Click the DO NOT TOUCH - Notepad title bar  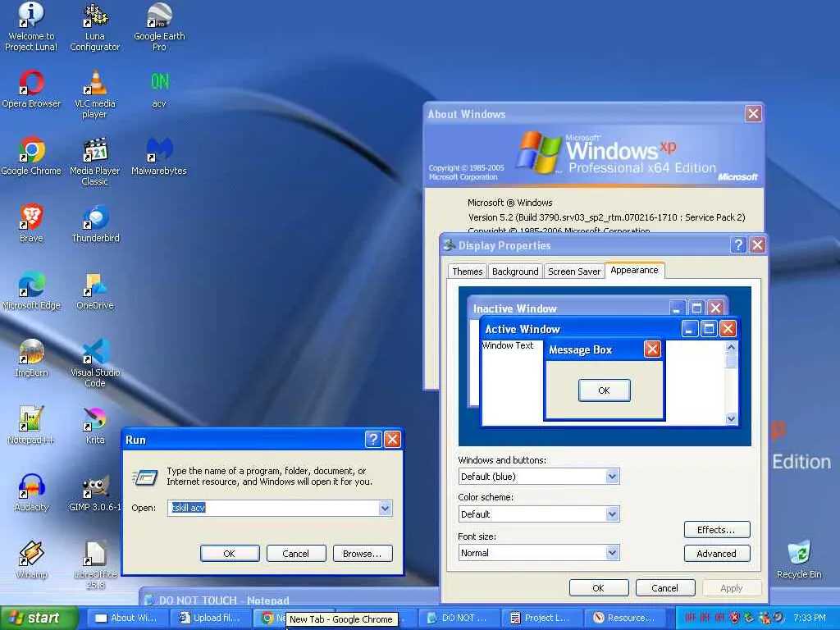[290, 600]
